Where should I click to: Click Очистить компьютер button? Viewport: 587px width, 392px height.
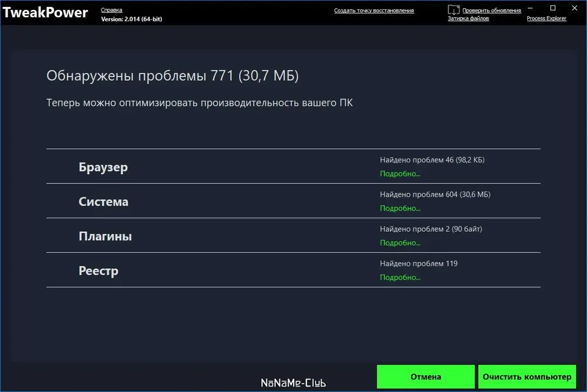tap(527, 377)
